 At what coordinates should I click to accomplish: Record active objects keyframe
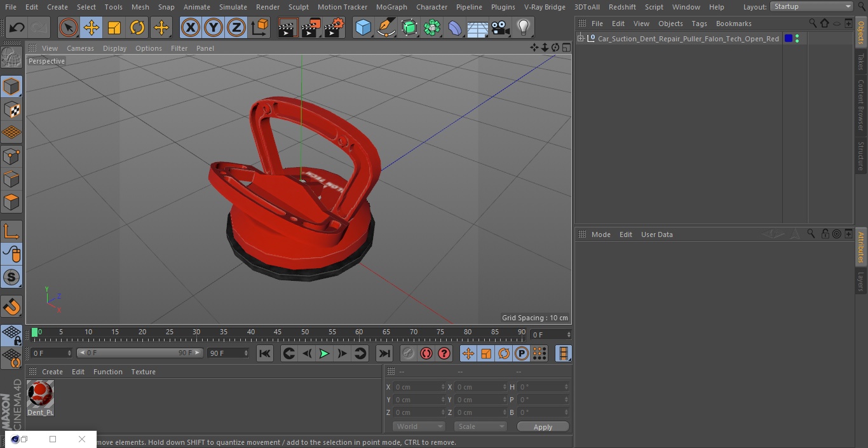(x=409, y=353)
